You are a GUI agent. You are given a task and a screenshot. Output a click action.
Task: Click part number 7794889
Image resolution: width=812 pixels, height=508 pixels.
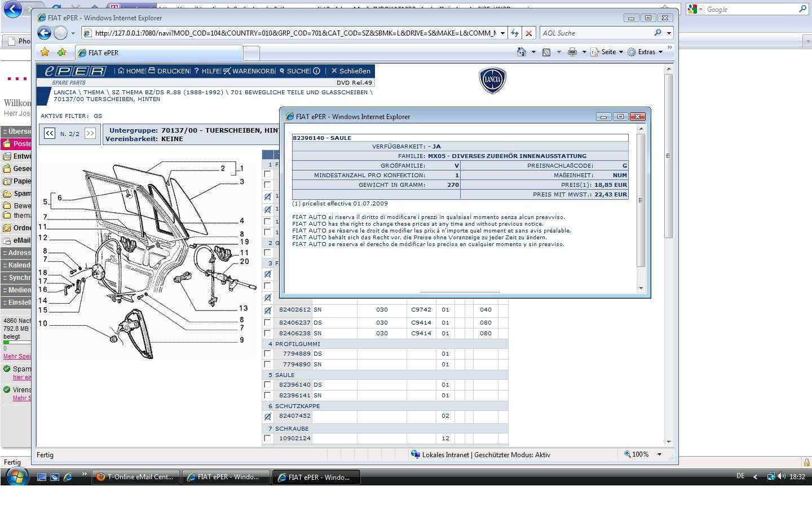(297, 353)
